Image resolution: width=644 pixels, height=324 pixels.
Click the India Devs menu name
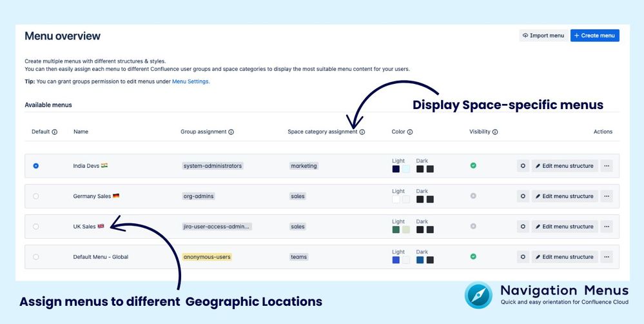click(90, 166)
